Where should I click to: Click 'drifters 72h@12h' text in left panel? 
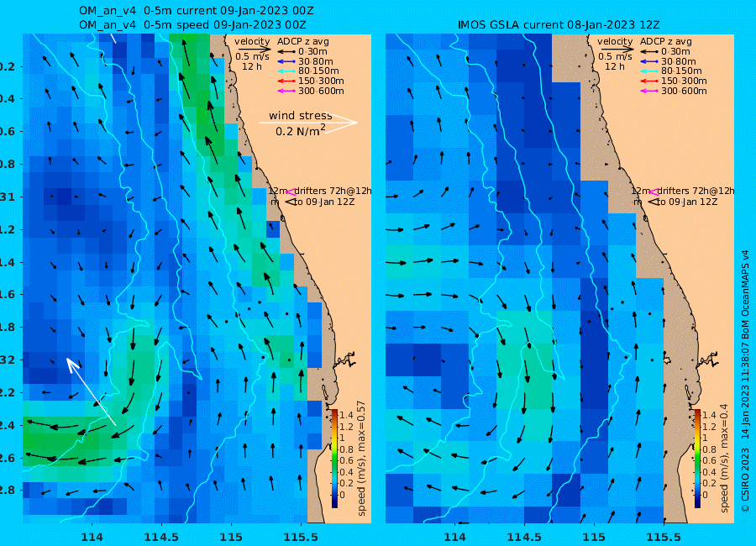pyautogui.click(x=333, y=191)
